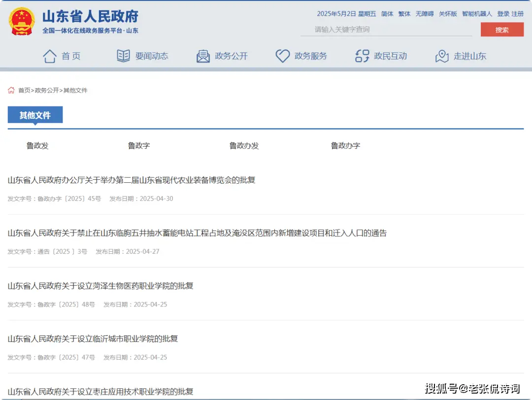Open the 枣庄应用技术职业学院 approval
The width and height of the screenshot is (532, 400).
click(100, 392)
